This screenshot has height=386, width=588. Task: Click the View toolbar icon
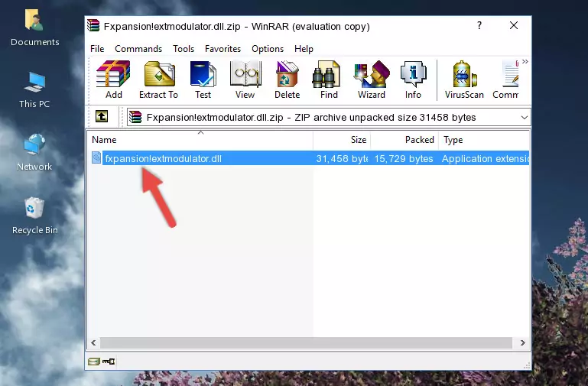[245, 79]
